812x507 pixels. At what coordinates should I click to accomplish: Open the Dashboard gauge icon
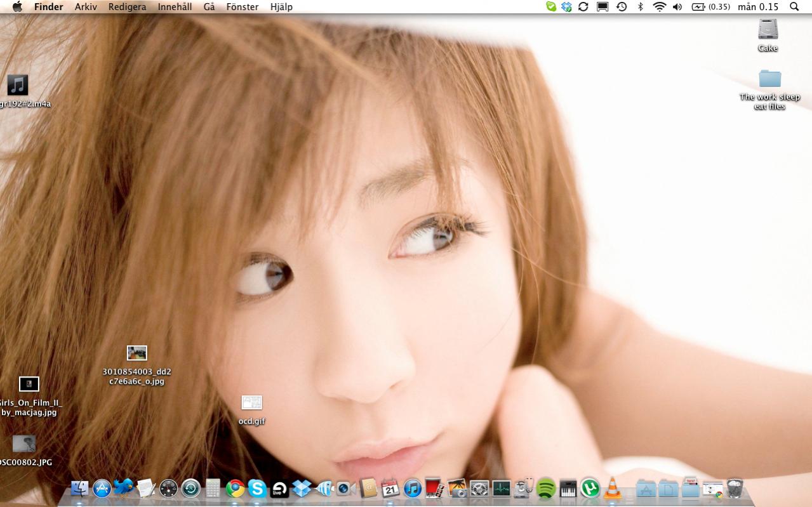click(x=168, y=488)
